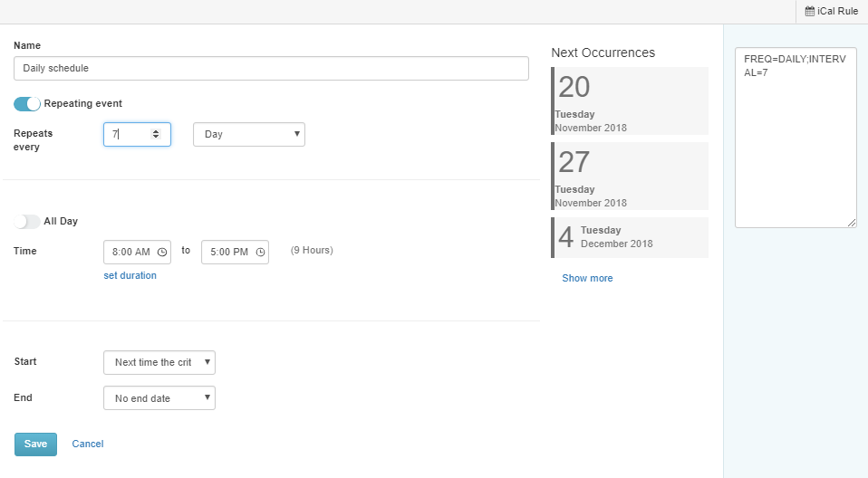Screen dimensions: 868x478
Task: Show more next occurrences
Action: [x=587, y=278]
